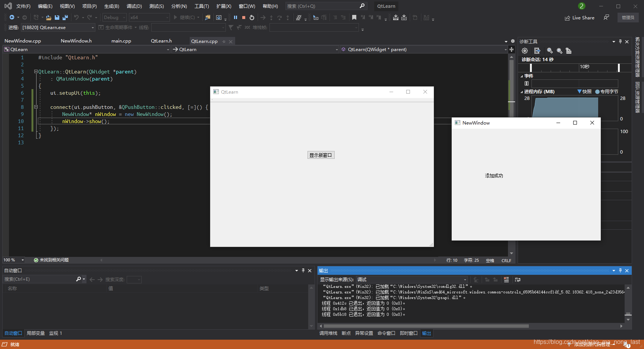Switch to the NewWindow.cpp tab
The image size is (644, 349).
[23, 41]
